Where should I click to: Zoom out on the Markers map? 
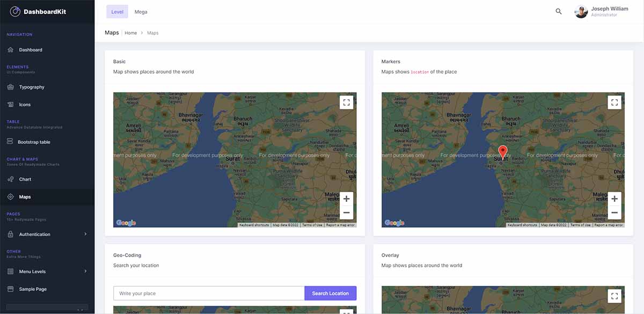tap(614, 212)
